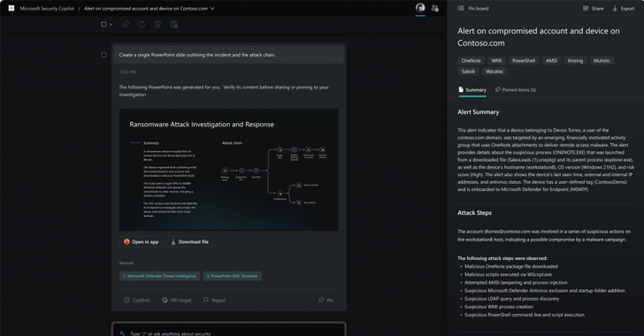Select the PowerShell tag
The height and width of the screenshot is (336, 644).
pos(524,60)
